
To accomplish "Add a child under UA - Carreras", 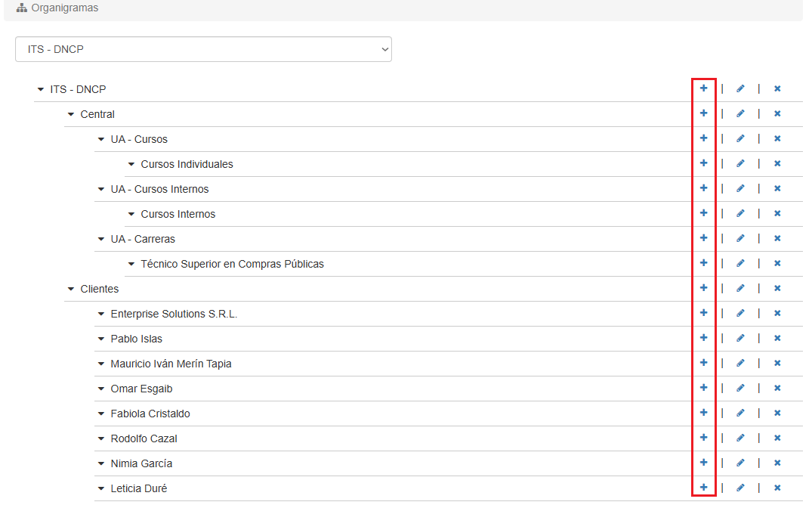I will click(x=703, y=238).
